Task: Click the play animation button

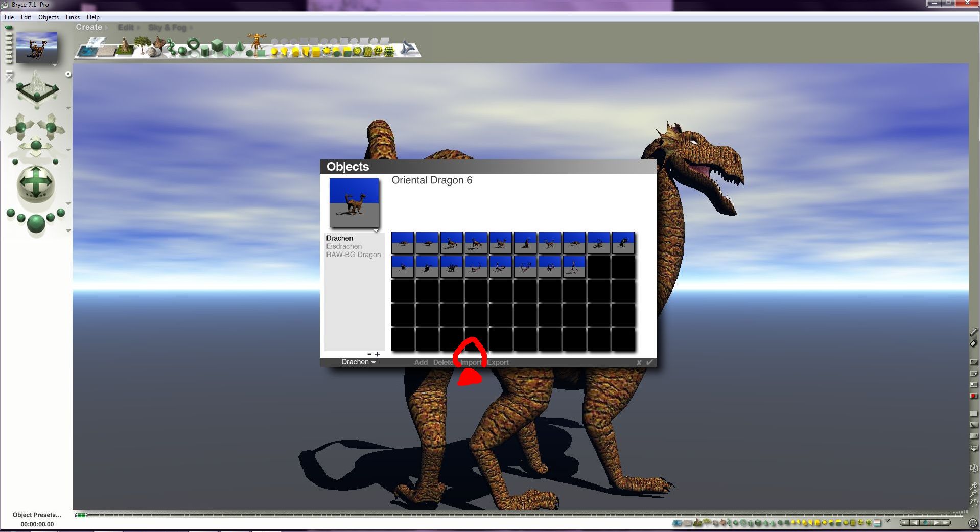Action: coord(936,522)
